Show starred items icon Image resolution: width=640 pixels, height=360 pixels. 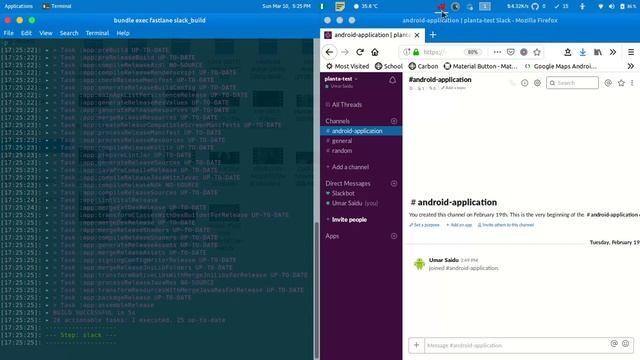pos(621,83)
